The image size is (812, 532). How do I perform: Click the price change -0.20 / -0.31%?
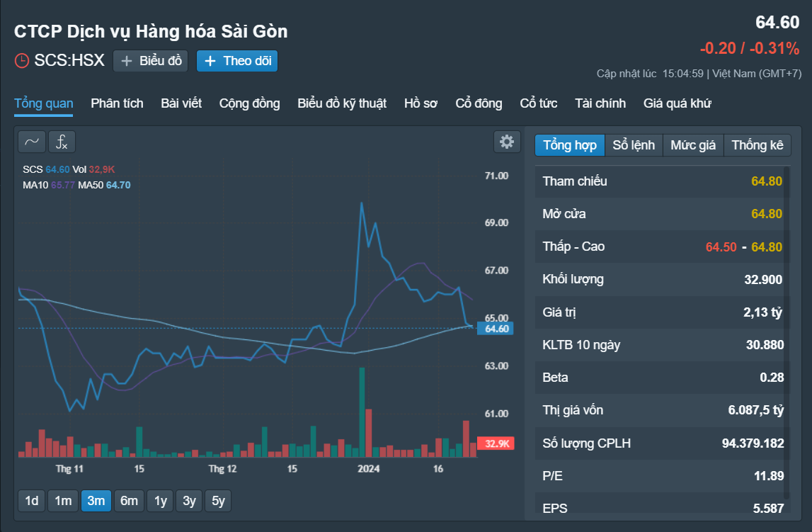coord(749,48)
